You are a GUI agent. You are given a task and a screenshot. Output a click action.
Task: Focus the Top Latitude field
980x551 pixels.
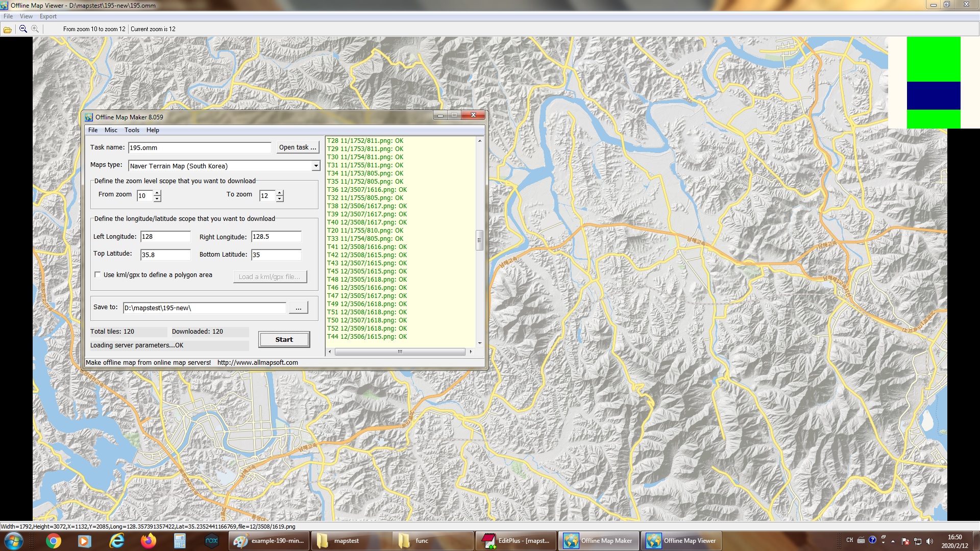(165, 255)
